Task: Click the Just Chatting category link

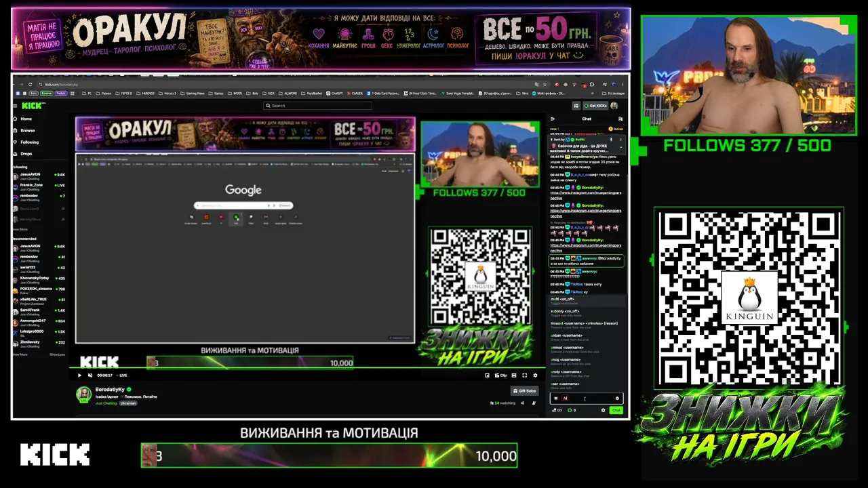Action: (106, 403)
